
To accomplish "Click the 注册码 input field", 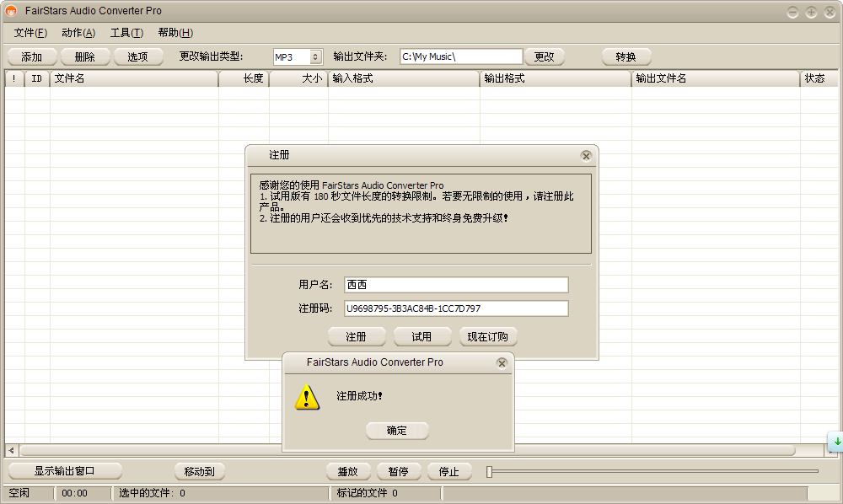I will point(456,308).
